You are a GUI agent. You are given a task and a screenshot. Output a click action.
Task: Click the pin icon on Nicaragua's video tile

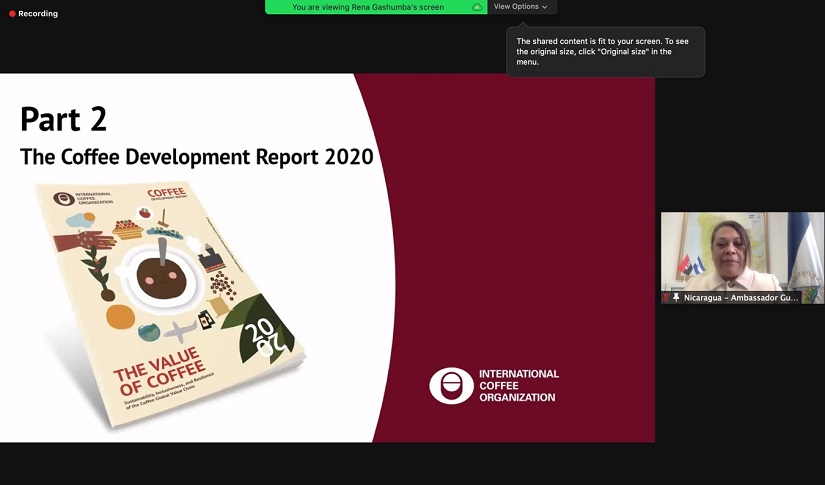point(676,298)
